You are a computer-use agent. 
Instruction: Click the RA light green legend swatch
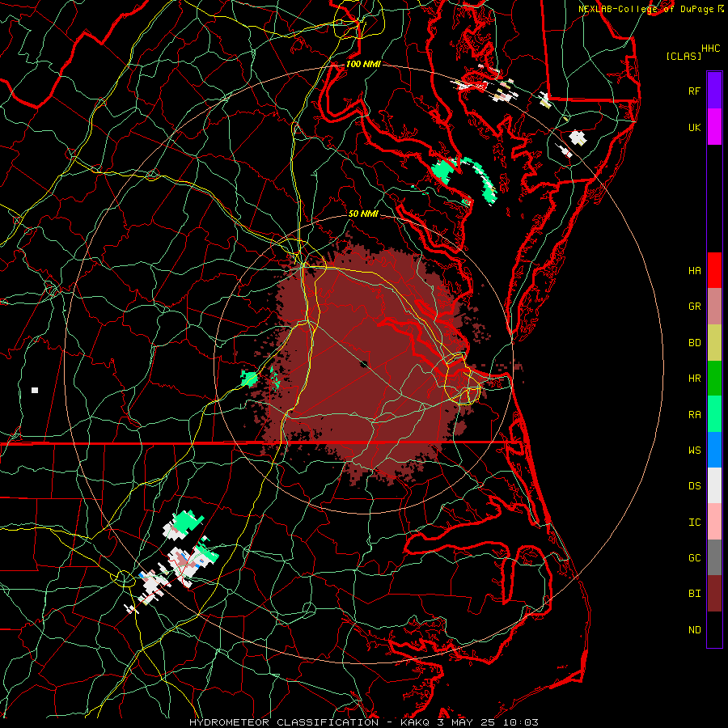pos(714,413)
